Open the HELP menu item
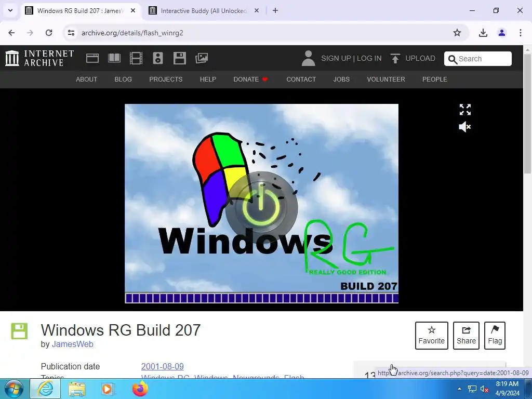Image resolution: width=532 pixels, height=399 pixels. coord(208,79)
